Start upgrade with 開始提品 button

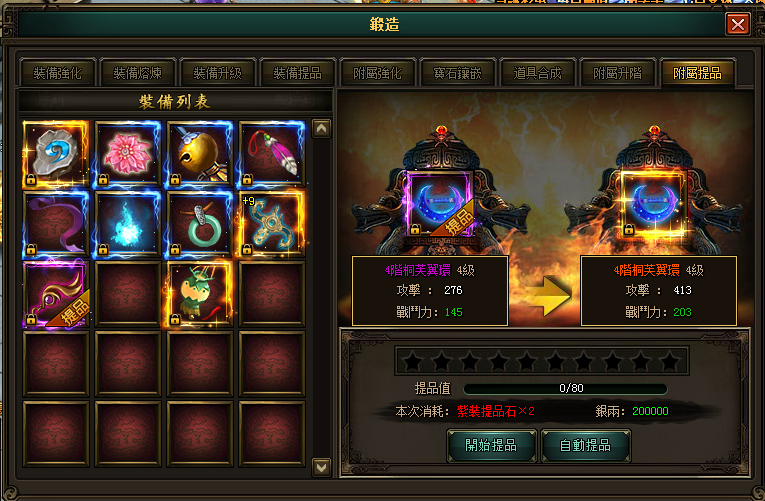(491, 445)
